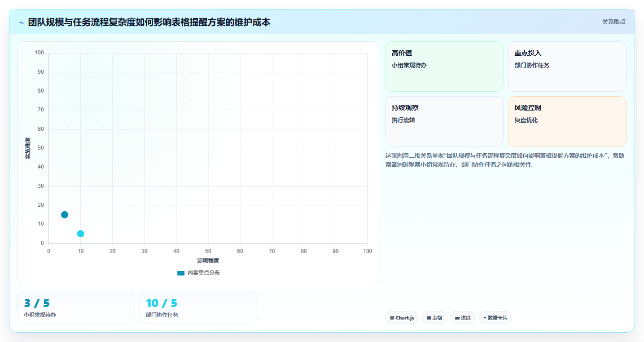Click the 进度 tag chip
The width and height of the screenshot is (644, 342).
pyautogui.click(x=463, y=318)
